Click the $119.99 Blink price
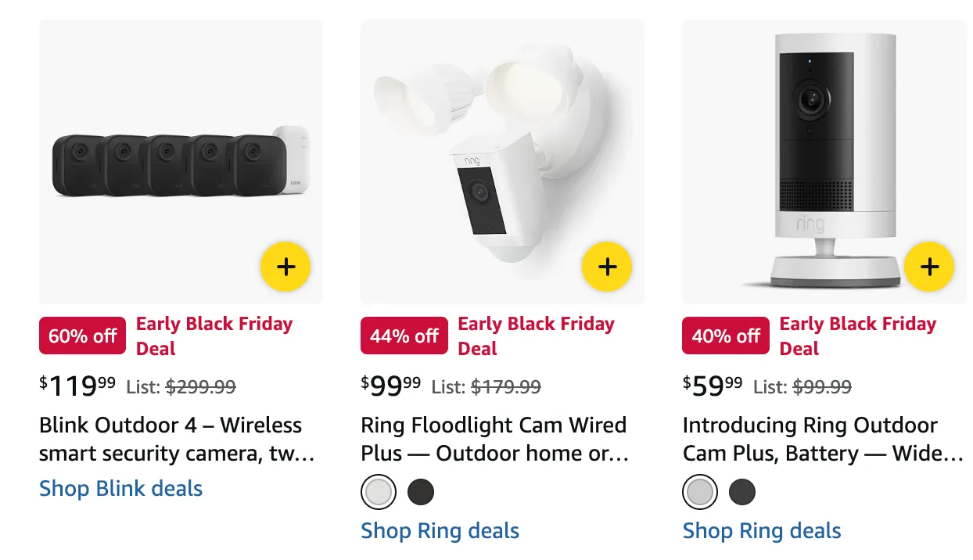The height and width of the screenshot is (560, 973). 77,385
